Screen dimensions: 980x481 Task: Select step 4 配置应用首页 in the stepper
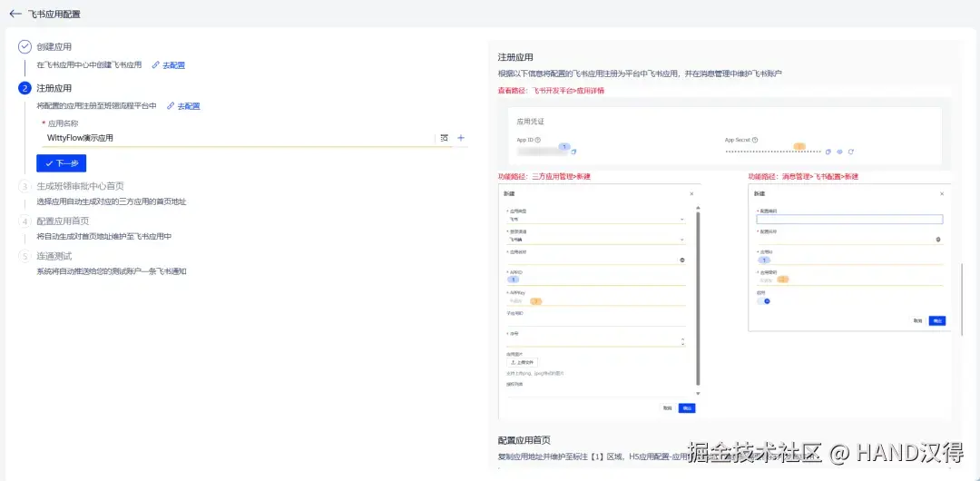(x=64, y=221)
